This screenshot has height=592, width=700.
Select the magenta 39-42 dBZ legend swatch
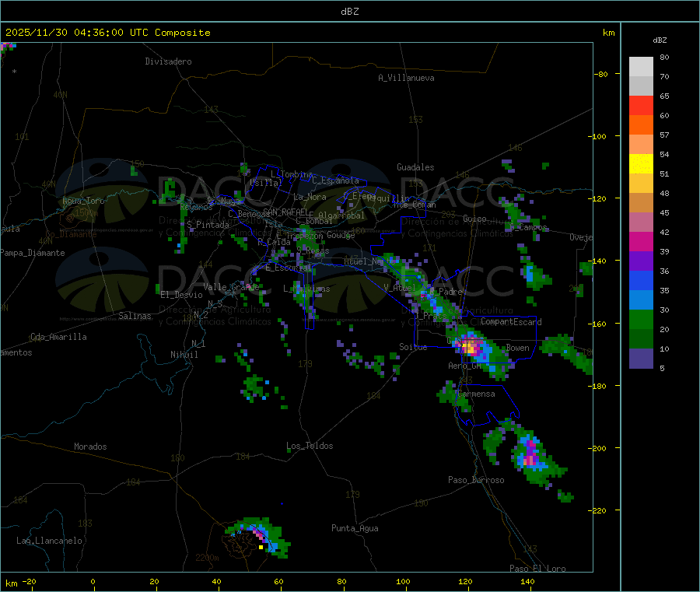[641, 241]
